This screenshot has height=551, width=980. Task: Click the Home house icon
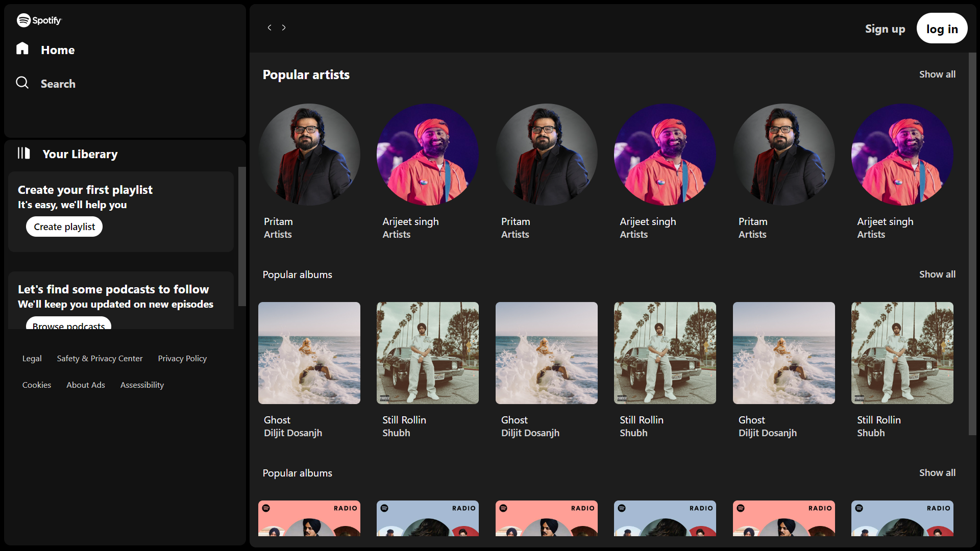[22, 49]
